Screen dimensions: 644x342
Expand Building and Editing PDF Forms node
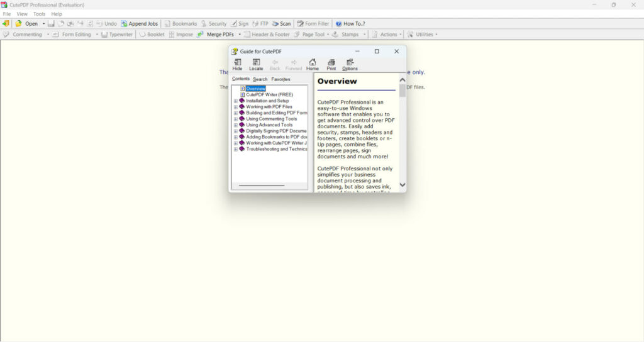tap(236, 113)
